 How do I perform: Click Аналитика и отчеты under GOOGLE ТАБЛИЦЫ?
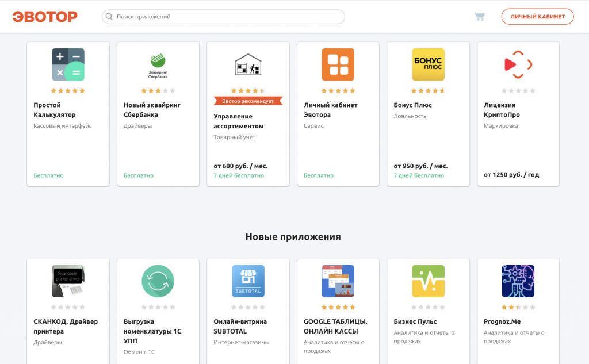334,347
